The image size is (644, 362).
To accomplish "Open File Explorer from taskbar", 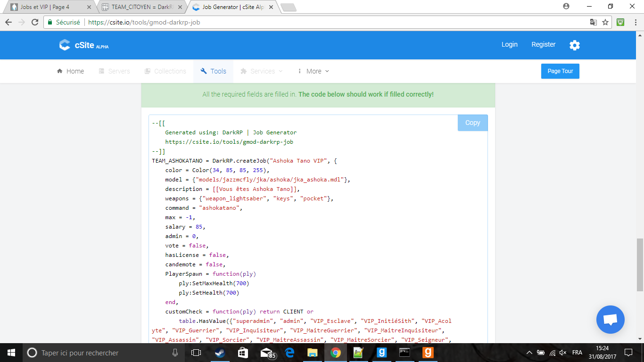I will (x=312, y=353).
